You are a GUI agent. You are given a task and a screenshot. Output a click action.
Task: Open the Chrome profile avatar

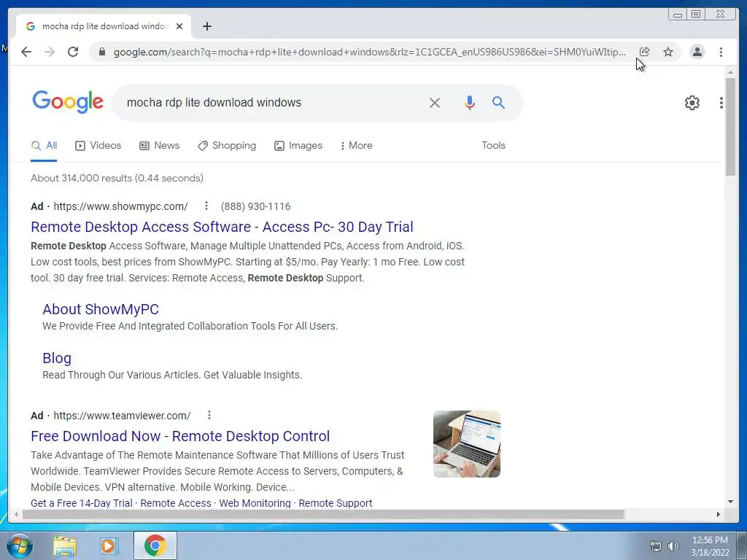point(697,52)
